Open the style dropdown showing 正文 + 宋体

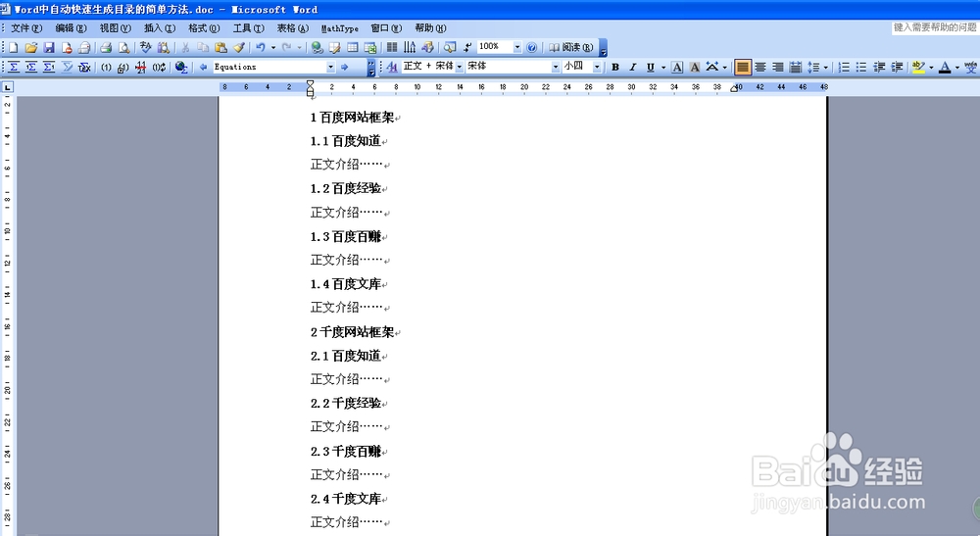click(459, 67)
